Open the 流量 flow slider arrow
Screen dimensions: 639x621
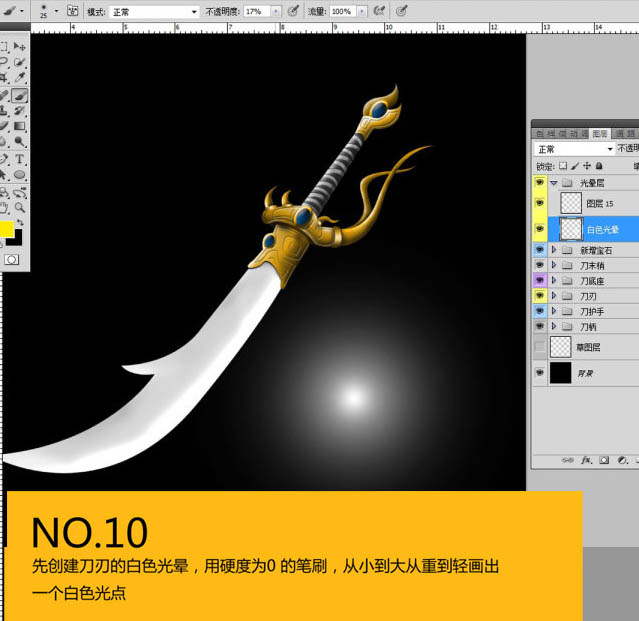tap(362, 11)
